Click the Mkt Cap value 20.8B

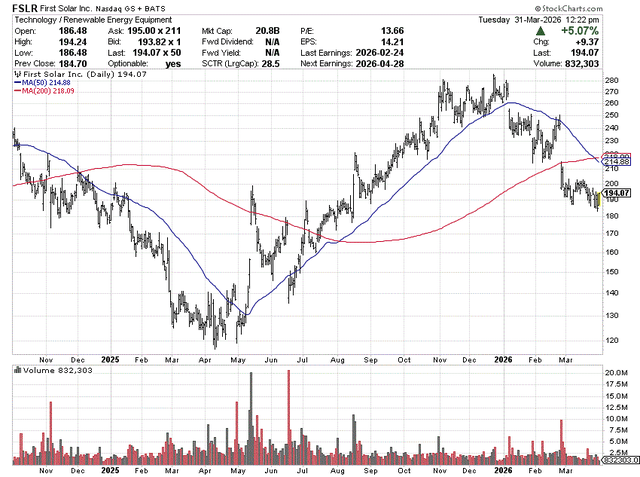[267, 31]
